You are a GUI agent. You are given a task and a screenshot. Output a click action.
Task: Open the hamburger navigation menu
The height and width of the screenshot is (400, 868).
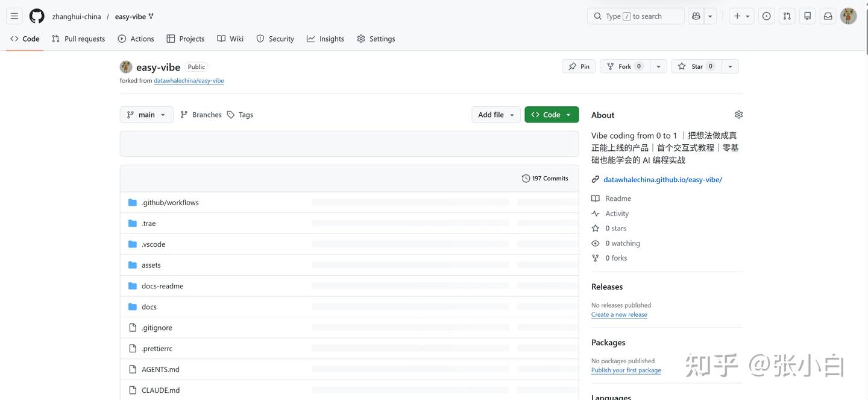point(14,16)
